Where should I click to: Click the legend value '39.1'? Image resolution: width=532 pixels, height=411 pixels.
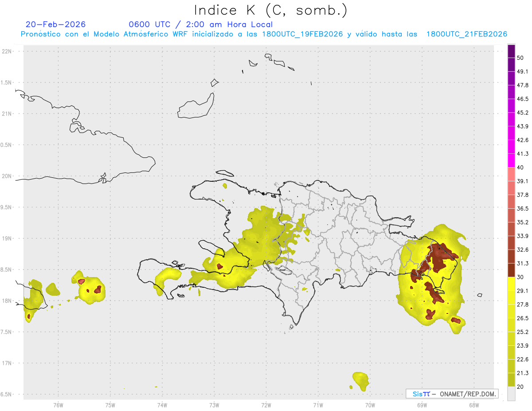click(523, 181)
